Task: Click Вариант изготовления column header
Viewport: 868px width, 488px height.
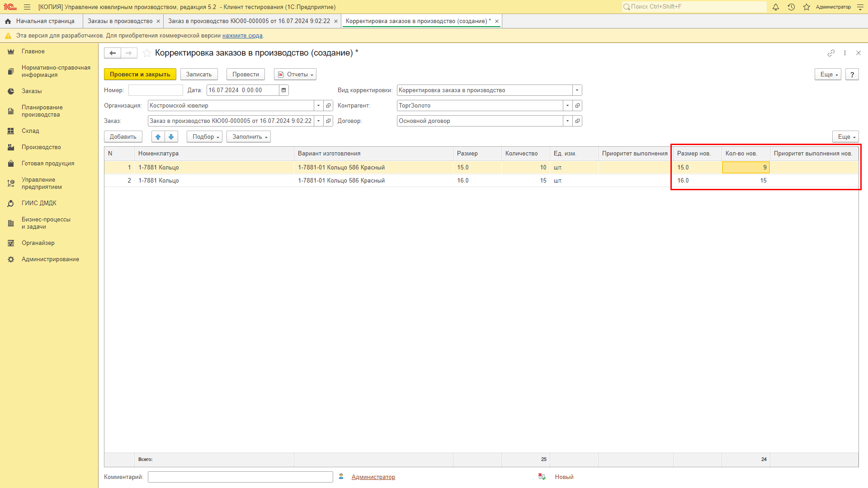Action: pyautogui.click(x=373, y=154)
